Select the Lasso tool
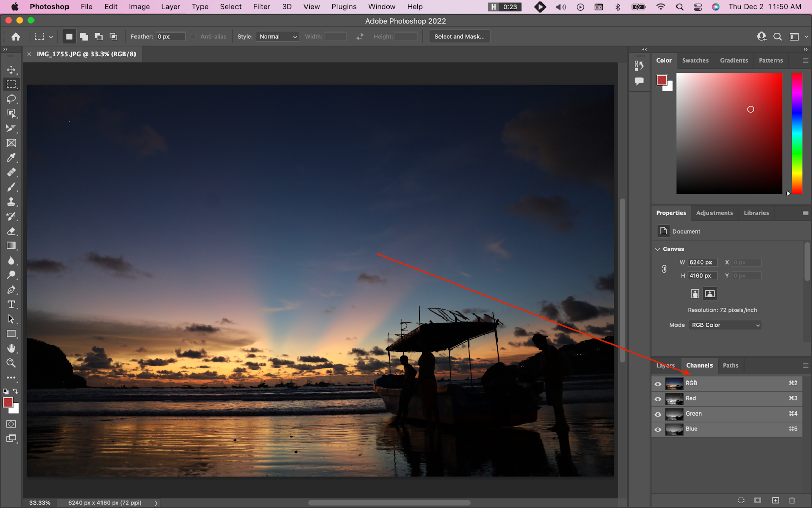812x508 pixels. click(11, 99)
